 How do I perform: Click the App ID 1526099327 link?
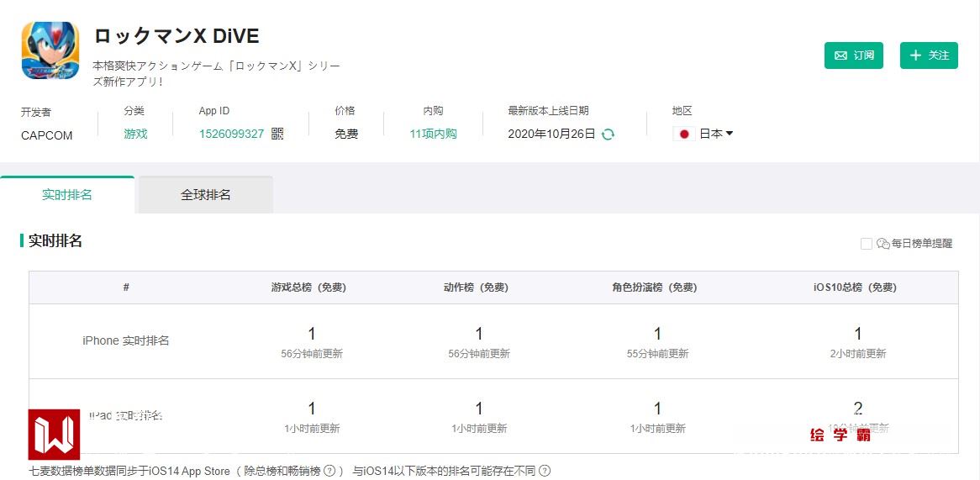click(x=231, y=134)
